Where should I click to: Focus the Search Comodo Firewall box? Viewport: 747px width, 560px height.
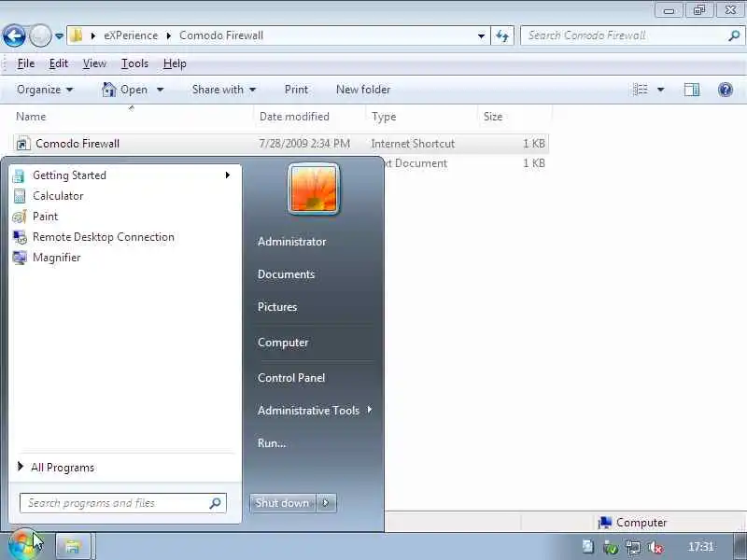click(x=632, y=35)
